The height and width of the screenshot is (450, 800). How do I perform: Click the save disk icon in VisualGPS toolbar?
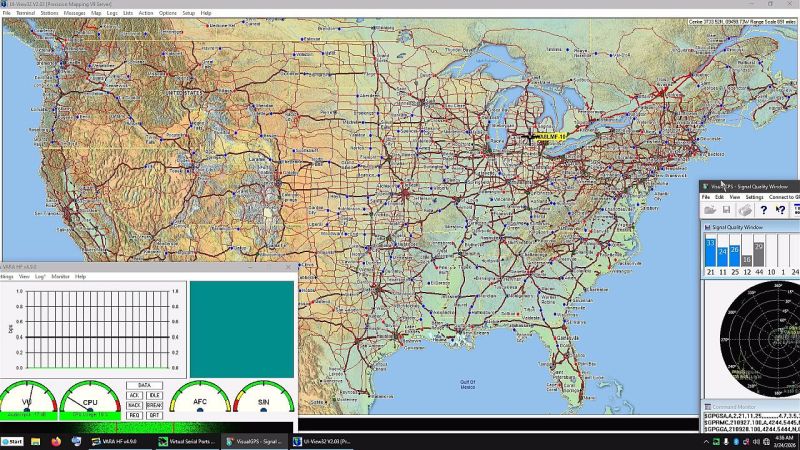tap(726, 210)
